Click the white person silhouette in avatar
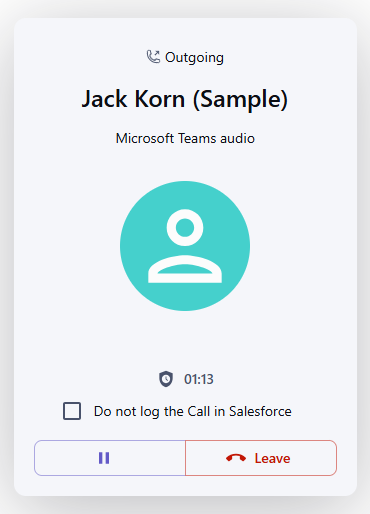Image resolution: width=370 pixels, height=514 pixels. pyautogui.click(x=185, y=246)
